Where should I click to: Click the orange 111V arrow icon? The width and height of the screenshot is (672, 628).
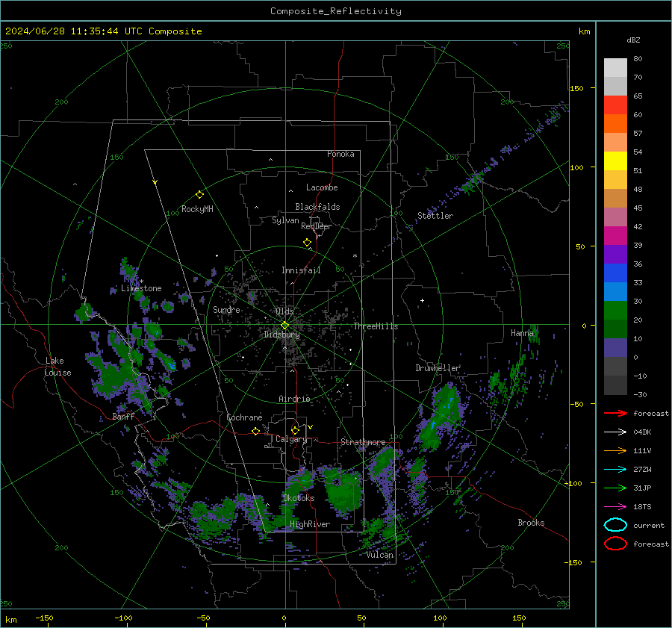point(615,450)
